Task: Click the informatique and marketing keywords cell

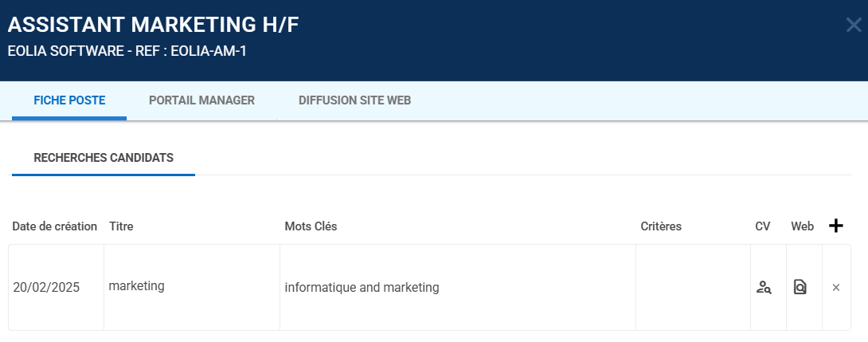Action: tap(362, 288)
